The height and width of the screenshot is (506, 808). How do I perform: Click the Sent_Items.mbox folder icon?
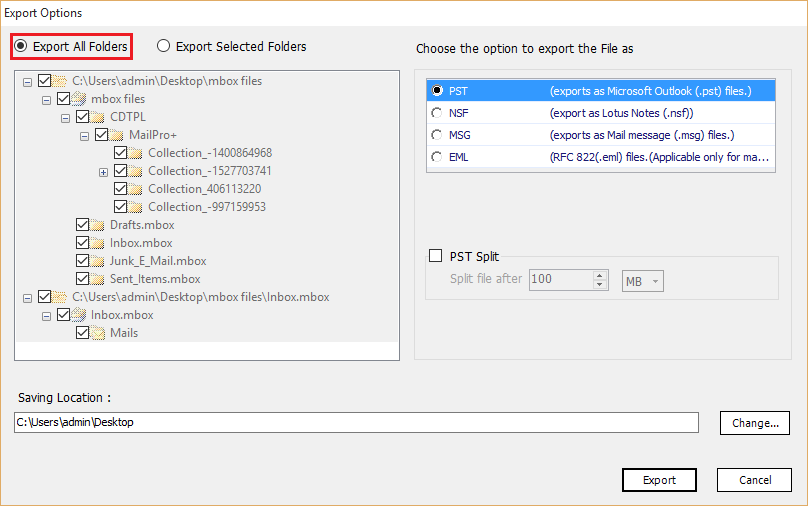[x=98, y=279]
